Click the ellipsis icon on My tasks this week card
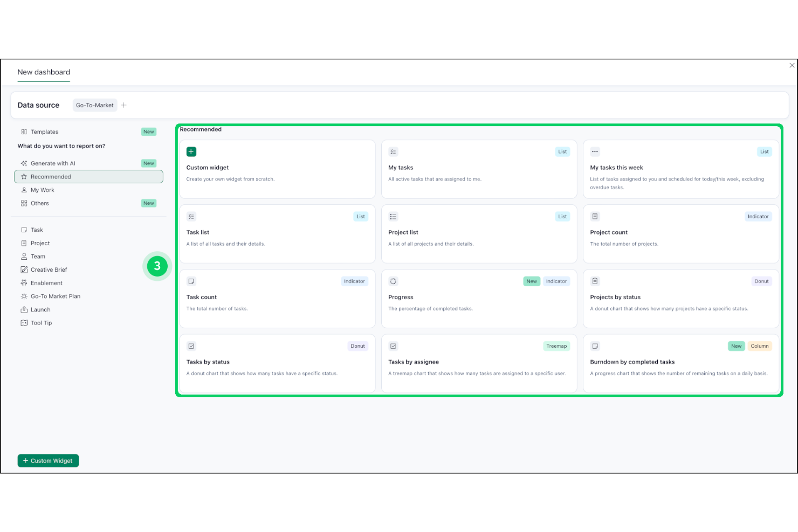This screenshot has height=532, width=798. point(595,151)
